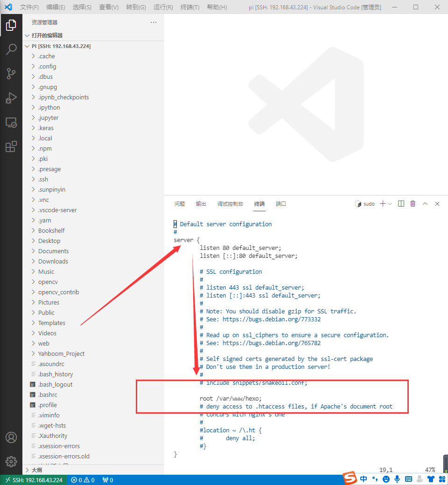Open the .bash_history file
The width and height of the screenshot is (448, 485).
(93, 374)
